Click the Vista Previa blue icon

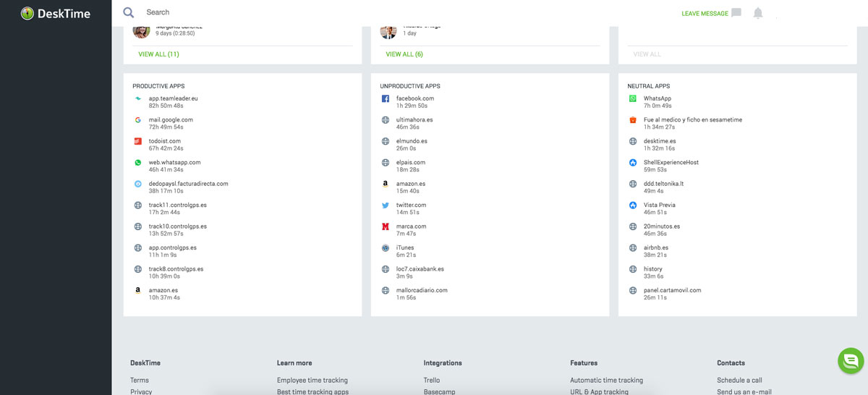pyautogui.click(x=633, y=205)
